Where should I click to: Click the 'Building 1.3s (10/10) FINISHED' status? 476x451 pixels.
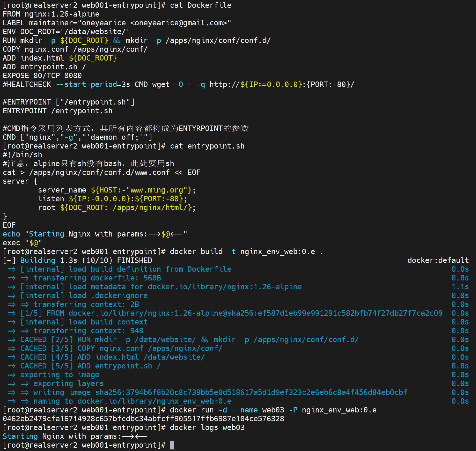pos(86,260)
